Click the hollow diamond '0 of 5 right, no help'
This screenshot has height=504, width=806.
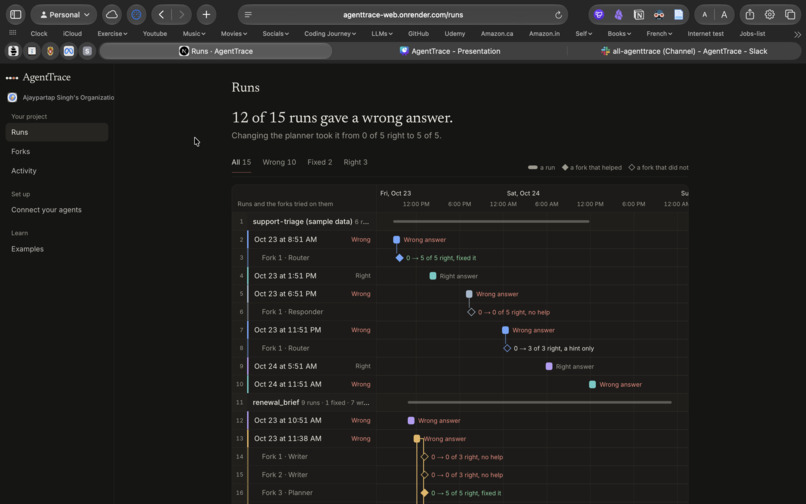(471, 312)
